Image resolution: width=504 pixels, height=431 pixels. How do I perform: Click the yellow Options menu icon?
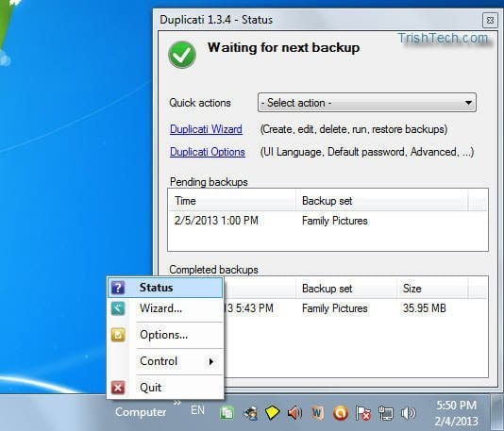[118, 335]
